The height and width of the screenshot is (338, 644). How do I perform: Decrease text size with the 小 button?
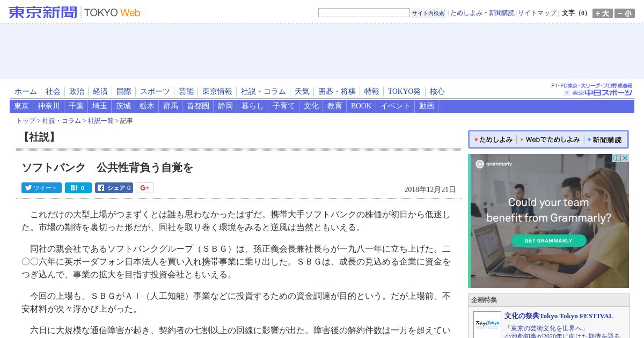(625, 13)
